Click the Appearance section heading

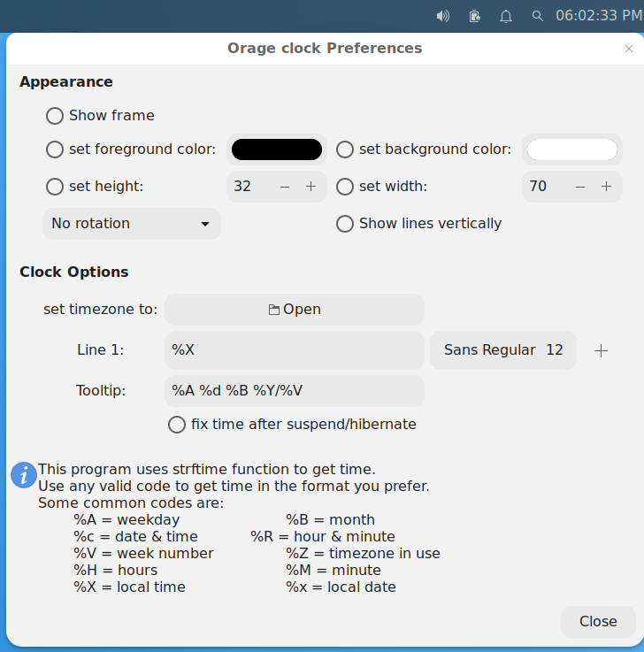point(66,82)
